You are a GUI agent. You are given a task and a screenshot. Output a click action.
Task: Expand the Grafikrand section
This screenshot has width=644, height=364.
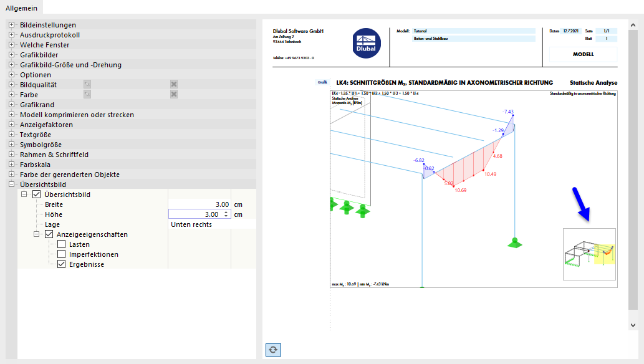[11, 104]
